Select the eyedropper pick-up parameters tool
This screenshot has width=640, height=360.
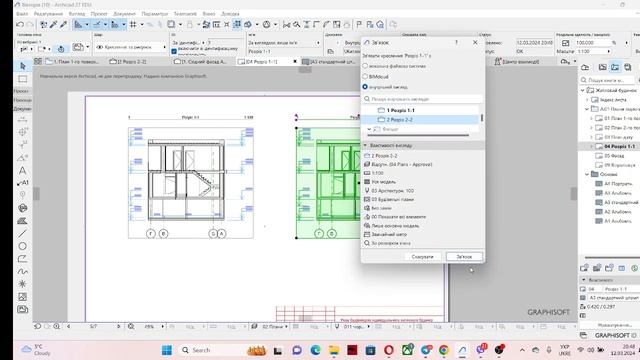pyautogui.click(x=53, y=25)
